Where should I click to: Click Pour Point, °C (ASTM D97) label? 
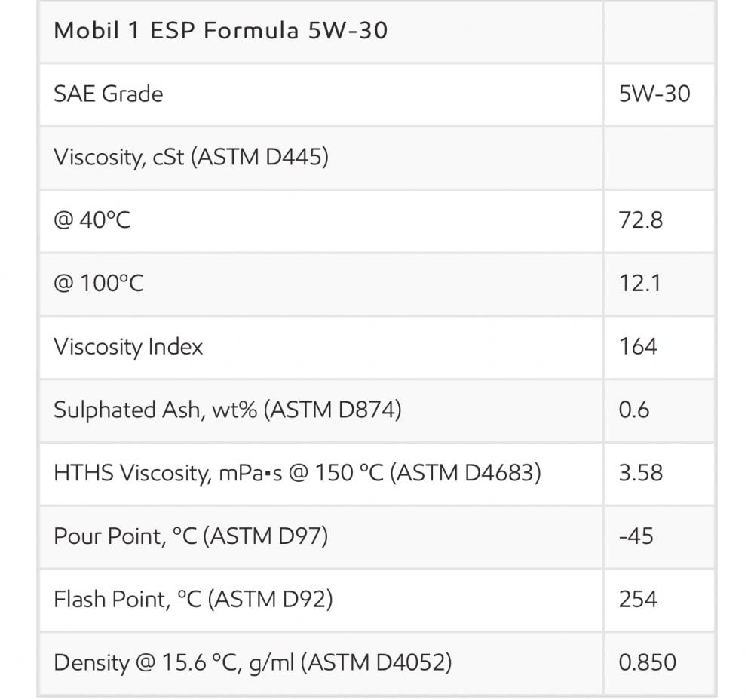(x=191, y=536)
